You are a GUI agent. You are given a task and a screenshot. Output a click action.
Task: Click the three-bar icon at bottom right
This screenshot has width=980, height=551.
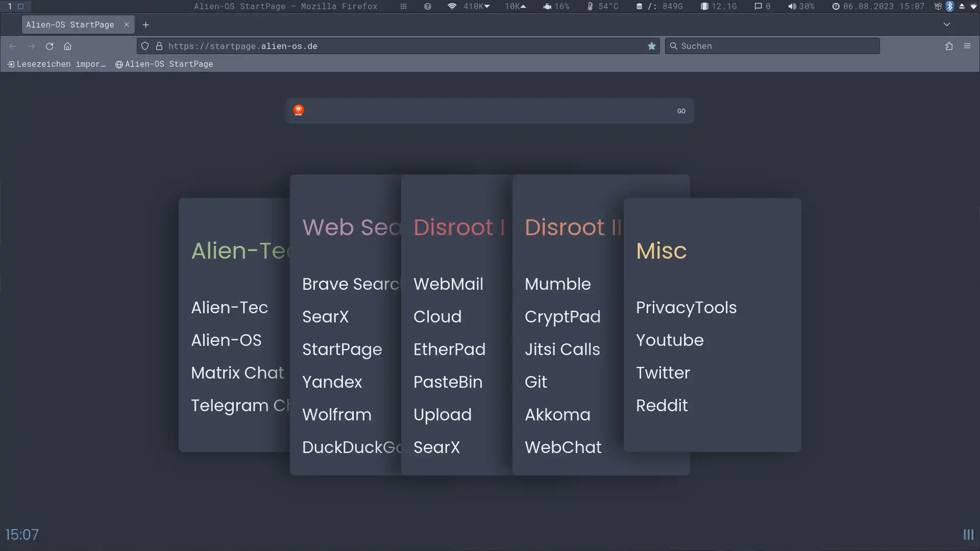tap(968, 535)
